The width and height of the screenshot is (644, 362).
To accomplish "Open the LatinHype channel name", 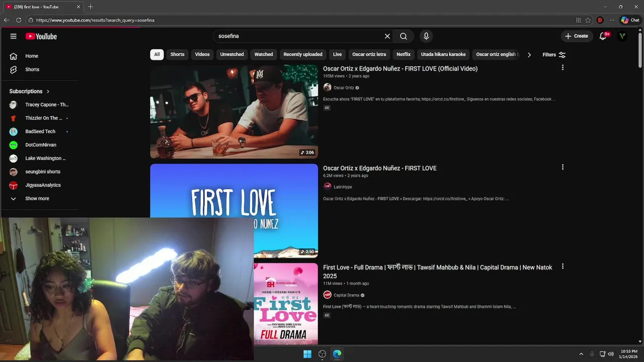I will pyautogui.click(x=343, y=187).
